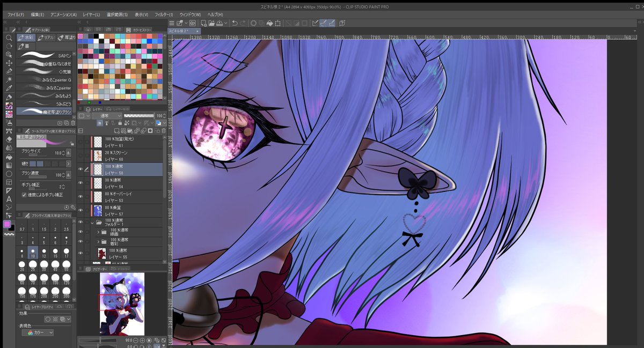Open the ファイル(F) menu
644x348 pixels.
(16, 14)
